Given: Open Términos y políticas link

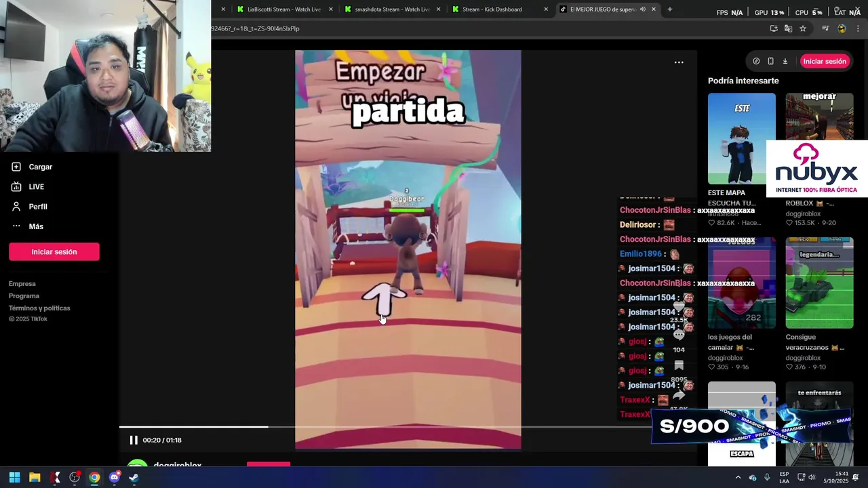Looking at the screenshot, I should click(39, 308).
